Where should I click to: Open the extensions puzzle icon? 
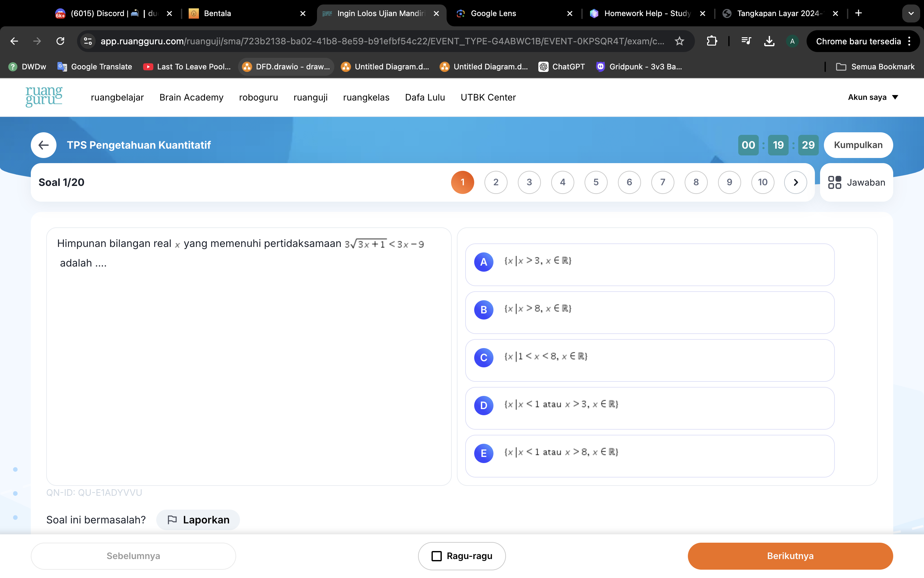(x=712, y=41)
